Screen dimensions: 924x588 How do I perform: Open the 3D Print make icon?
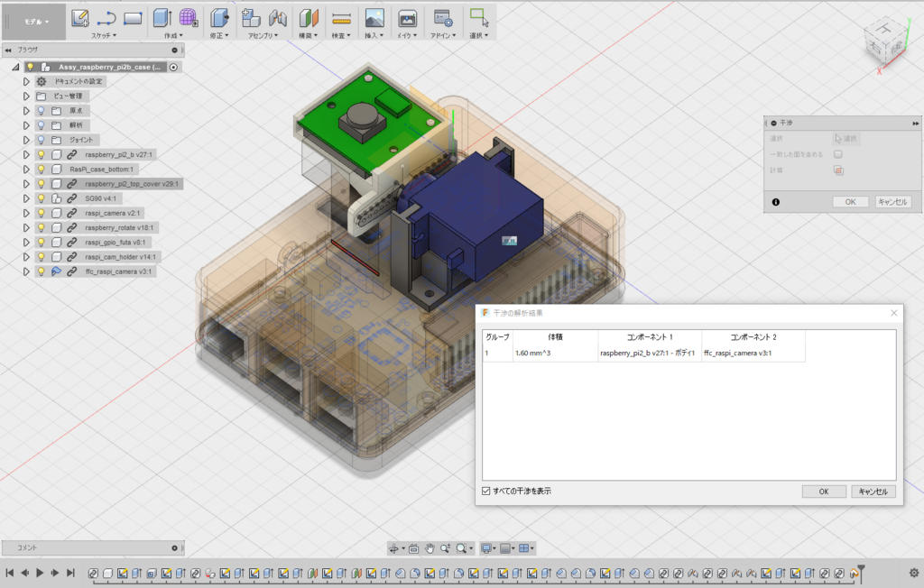407,18
